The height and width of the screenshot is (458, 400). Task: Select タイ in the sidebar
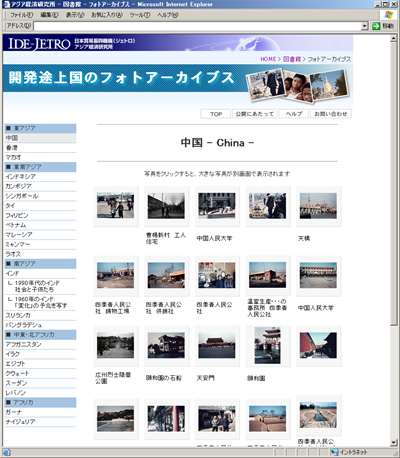click(x=40, y=206)
